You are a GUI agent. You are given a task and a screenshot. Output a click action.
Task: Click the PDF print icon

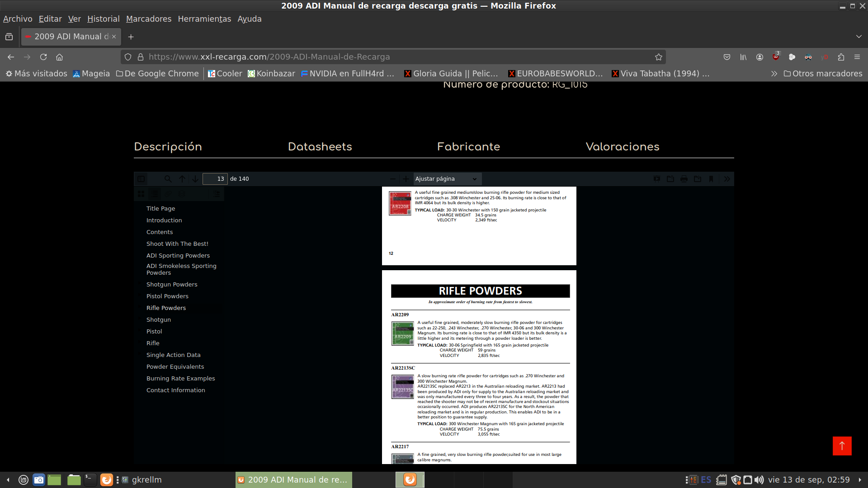click(x=684, y=179)
